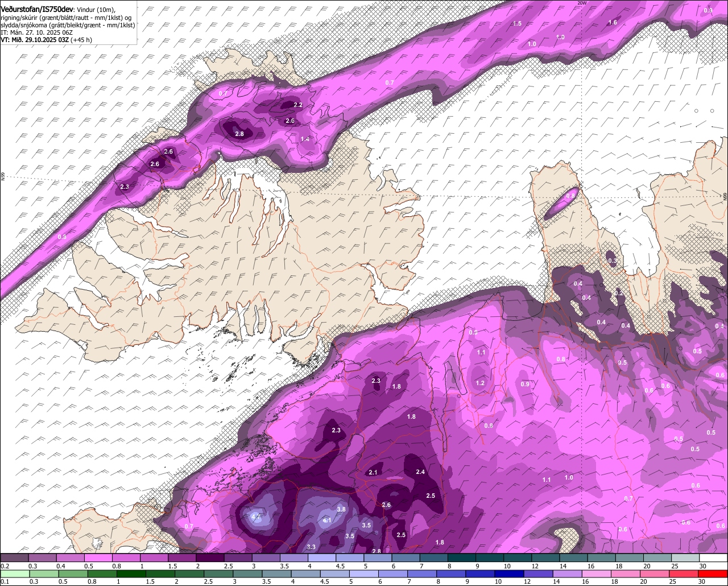Click the 'Veðurstofan/IS750dev' title text
Viewport: 728px width, 586px height.
[x=38, y=10]
